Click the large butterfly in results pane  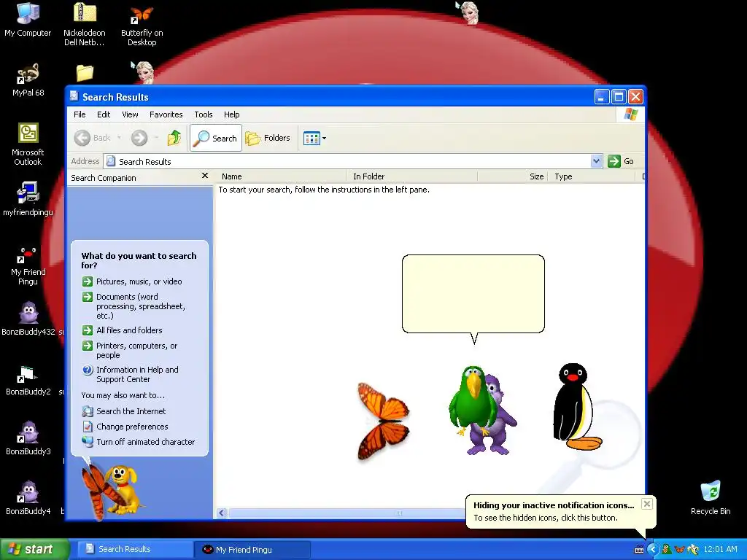(x=383, y=422)
